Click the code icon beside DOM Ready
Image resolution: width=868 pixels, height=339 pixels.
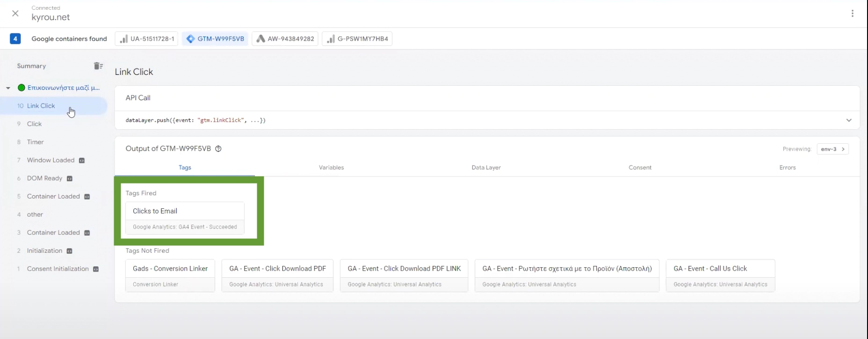70,178
